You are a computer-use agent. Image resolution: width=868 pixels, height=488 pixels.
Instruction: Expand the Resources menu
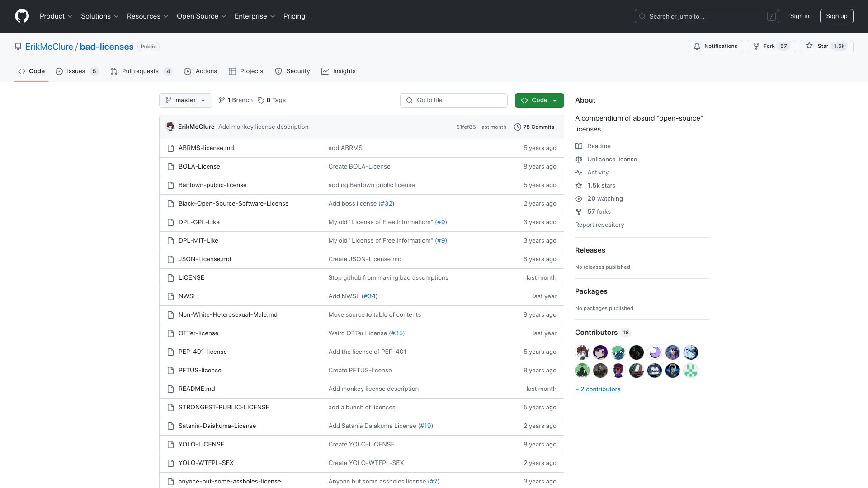[148, 16]
